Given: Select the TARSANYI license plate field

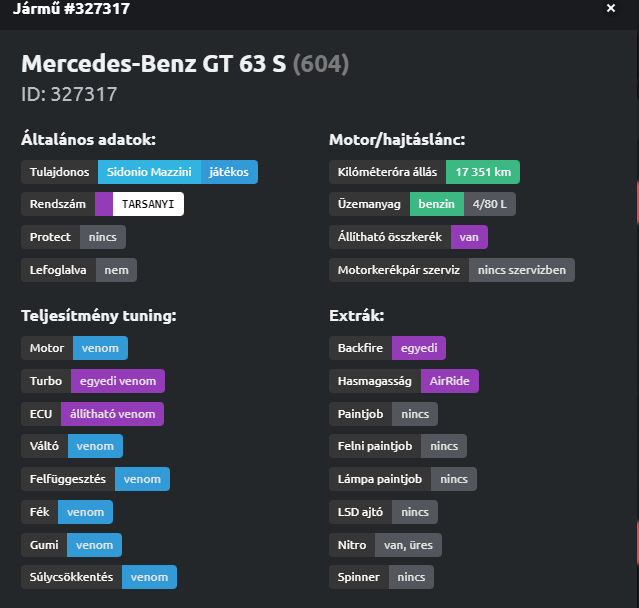Looking at the screenshot, I should pos(148,204).
